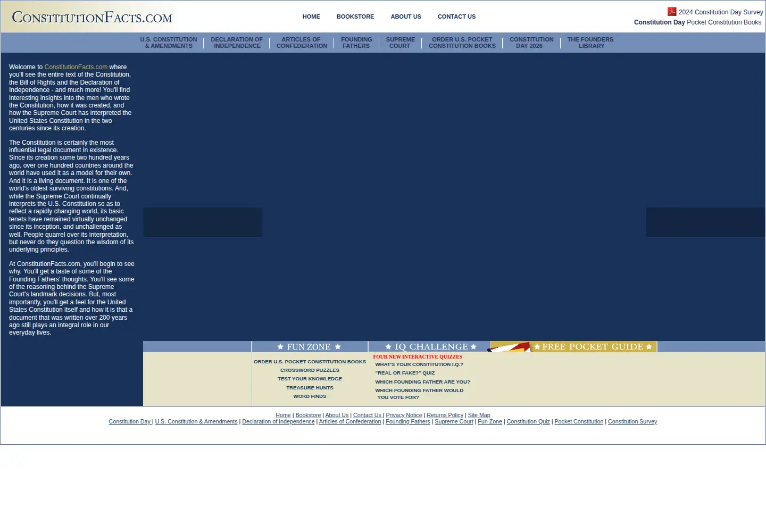The height and width of the screenshot is (532, 766).
Task: Open Which Founding Father Are You? quiz
Action: (422, 382)
